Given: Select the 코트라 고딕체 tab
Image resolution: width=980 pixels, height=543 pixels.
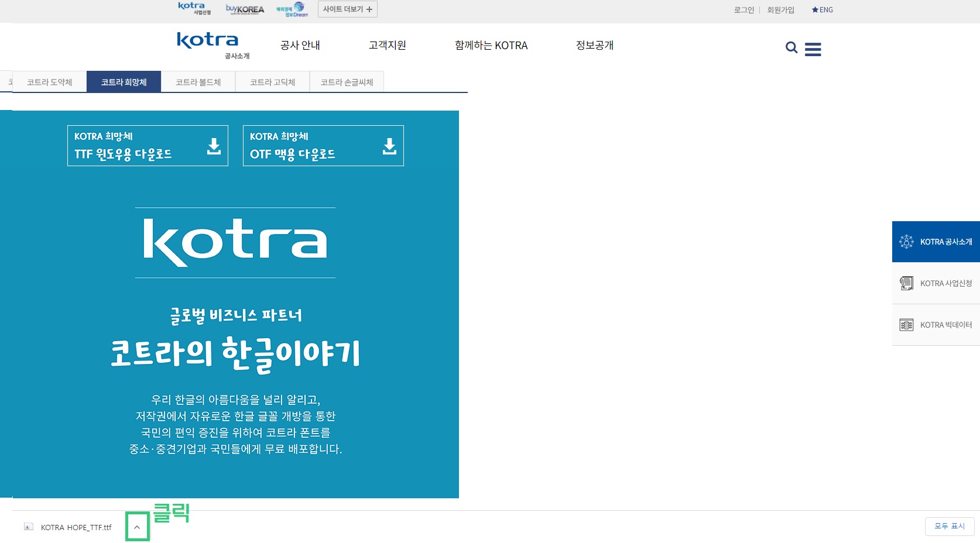Looking at the screenshot, I should [272, 82].
